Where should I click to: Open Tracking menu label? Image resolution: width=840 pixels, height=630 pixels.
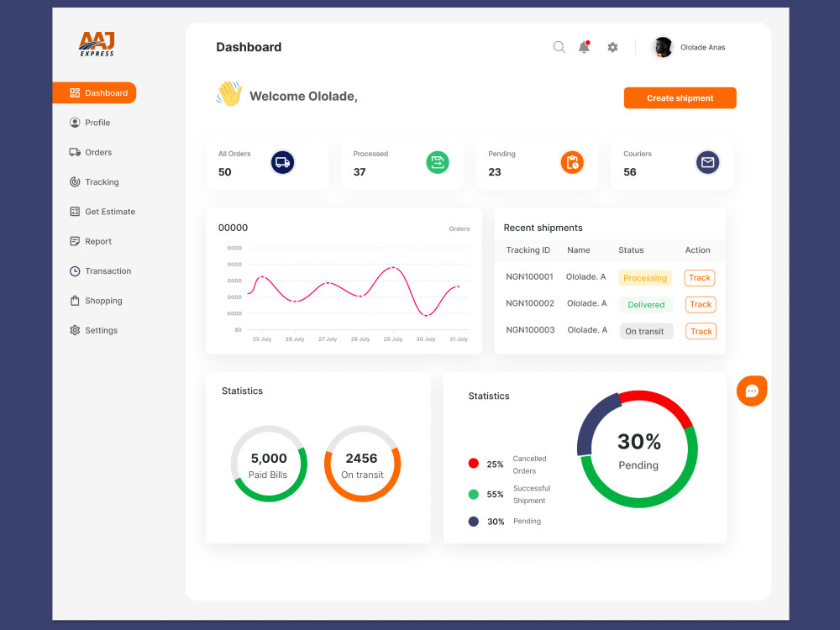coord(102,182)
